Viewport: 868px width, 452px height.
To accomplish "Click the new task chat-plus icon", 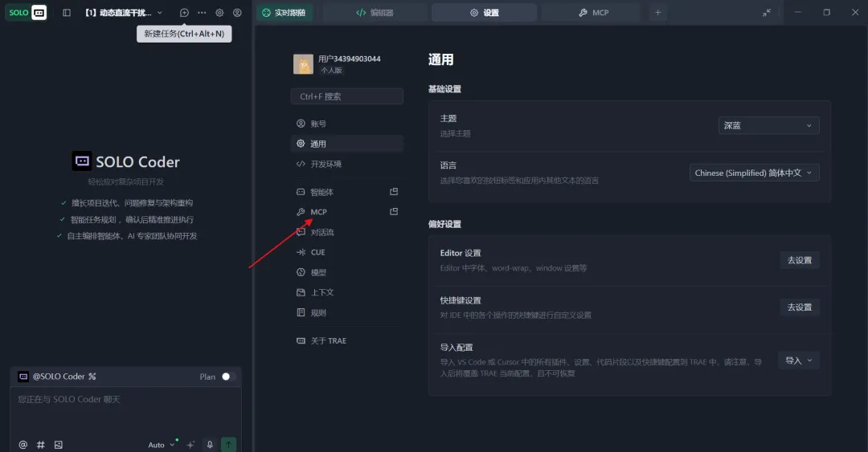I will pyautogui.click(x=184, y=13).
